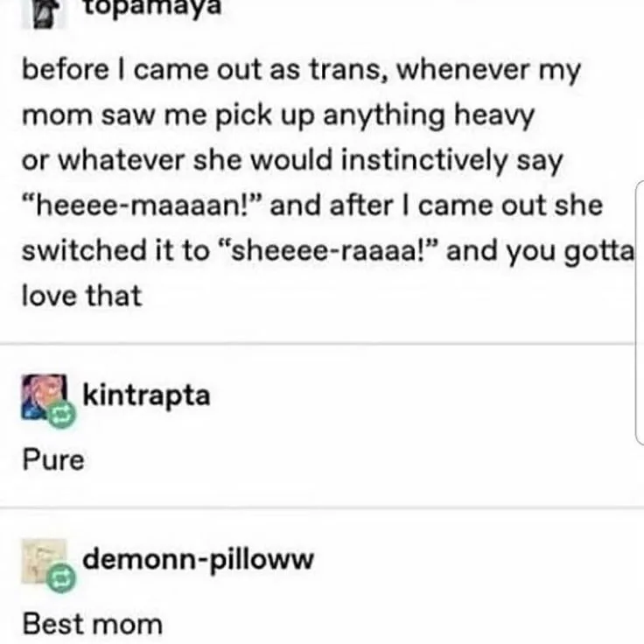Click the line "or whatever she would instinctively say"
This screenshot has width=644, height=644.
(292, 161)
